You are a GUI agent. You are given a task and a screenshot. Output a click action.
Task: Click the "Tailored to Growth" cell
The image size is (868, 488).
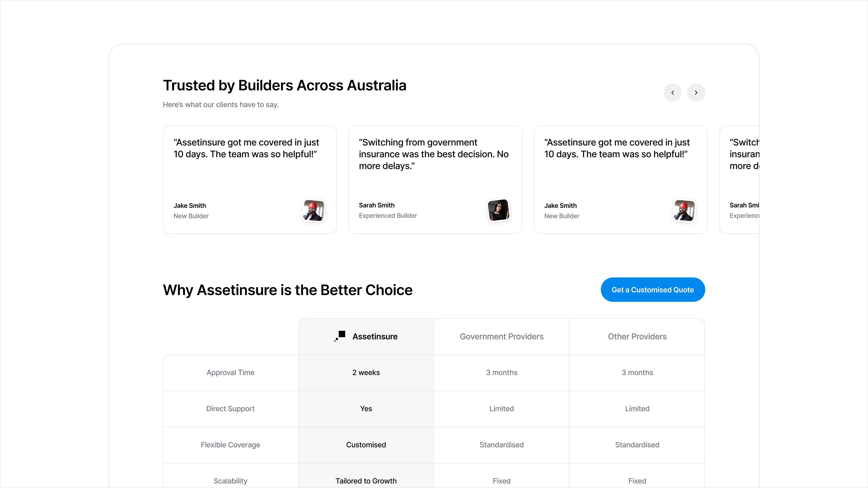(x=366, y=481)
